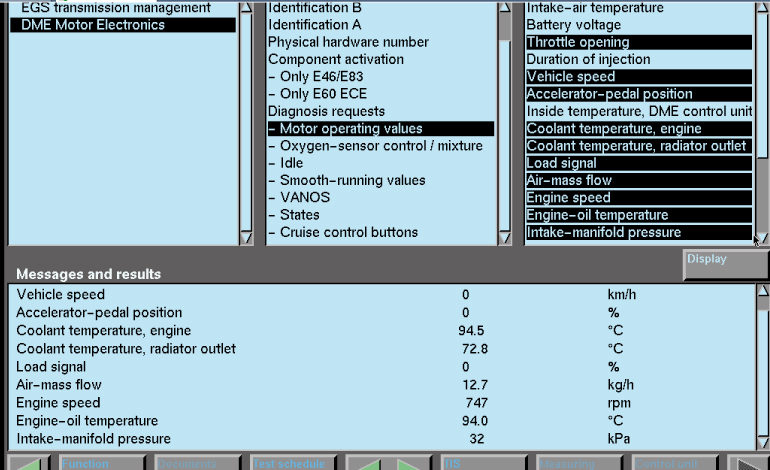Deselect Load signal in value list
The height and width of the screenshot is (470, 770).
[639, 163]
